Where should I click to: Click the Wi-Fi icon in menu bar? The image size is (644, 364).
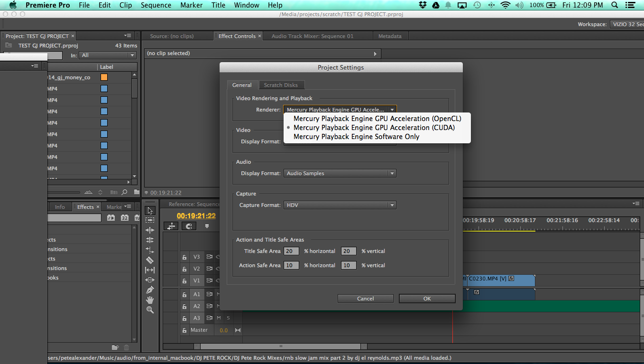(505, 5)
